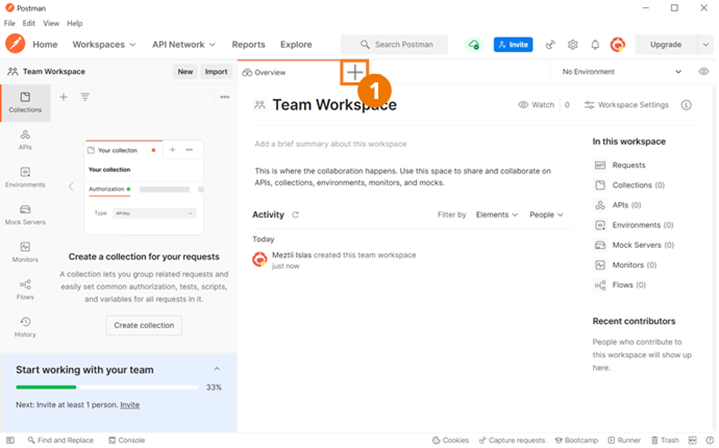Open the Console in status bar

point(127,440)
